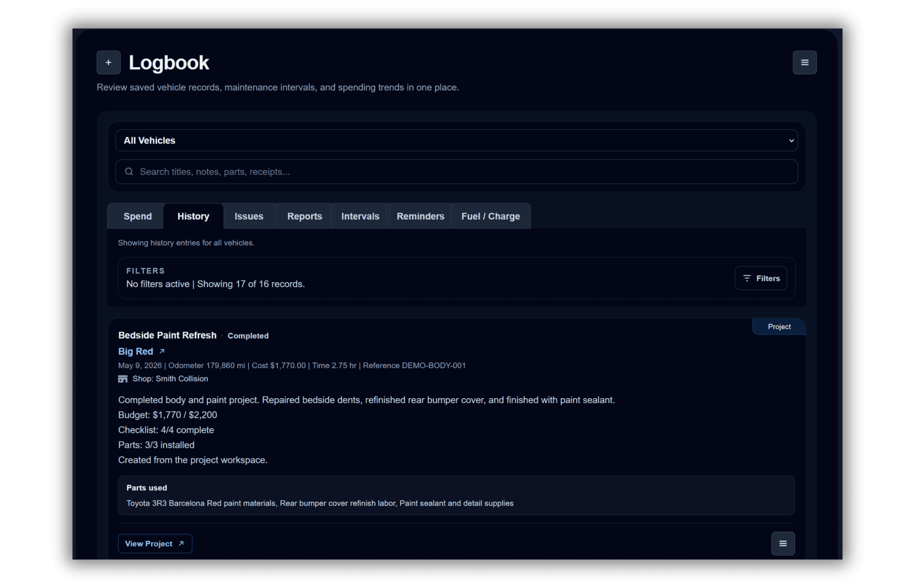915x588 pixels.
Task: Switch to the Spend tab
Action: click(138, 216)
